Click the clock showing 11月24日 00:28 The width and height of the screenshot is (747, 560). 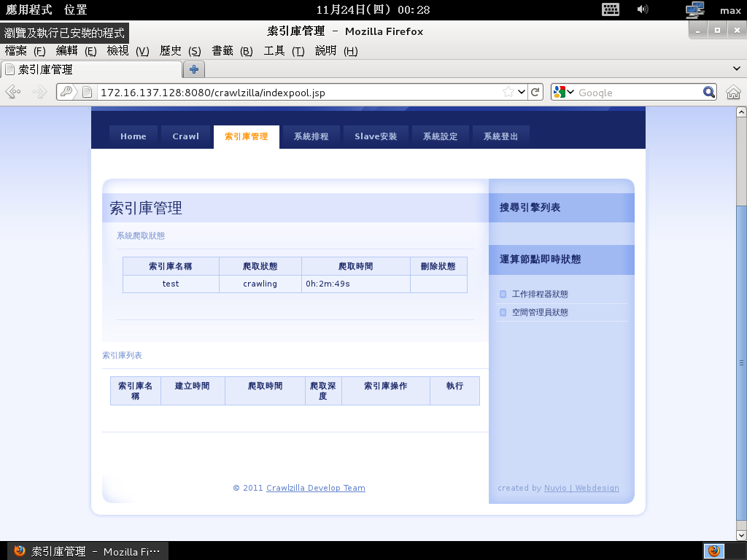click(373, 9)
